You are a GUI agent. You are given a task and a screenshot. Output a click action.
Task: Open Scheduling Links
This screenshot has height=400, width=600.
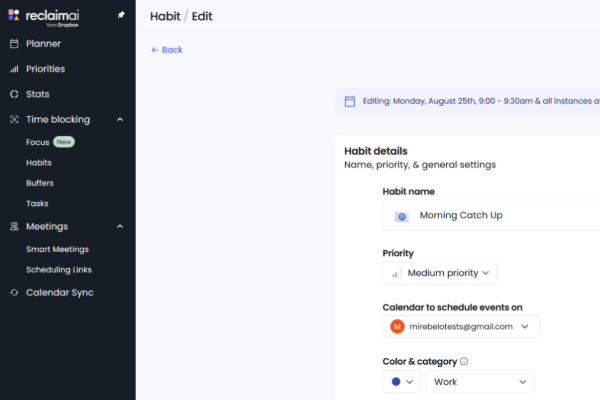coord(59,269)
